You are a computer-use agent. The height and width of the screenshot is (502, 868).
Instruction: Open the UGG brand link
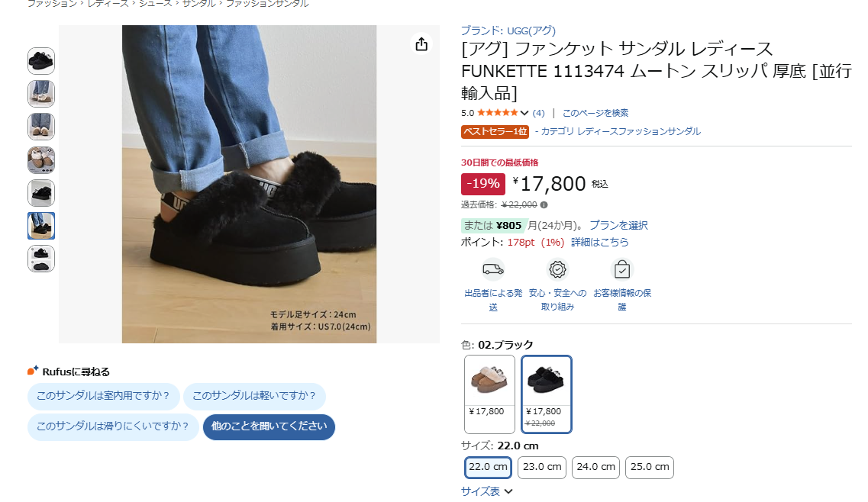point(508,31)
